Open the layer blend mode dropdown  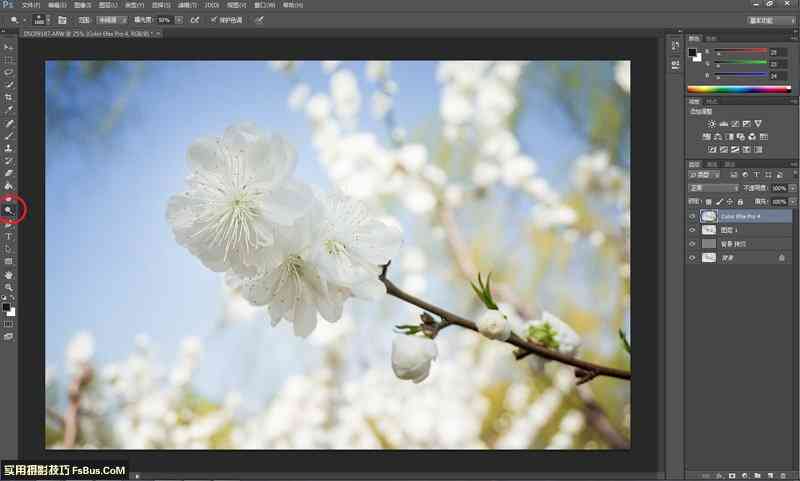click(712, 187)
